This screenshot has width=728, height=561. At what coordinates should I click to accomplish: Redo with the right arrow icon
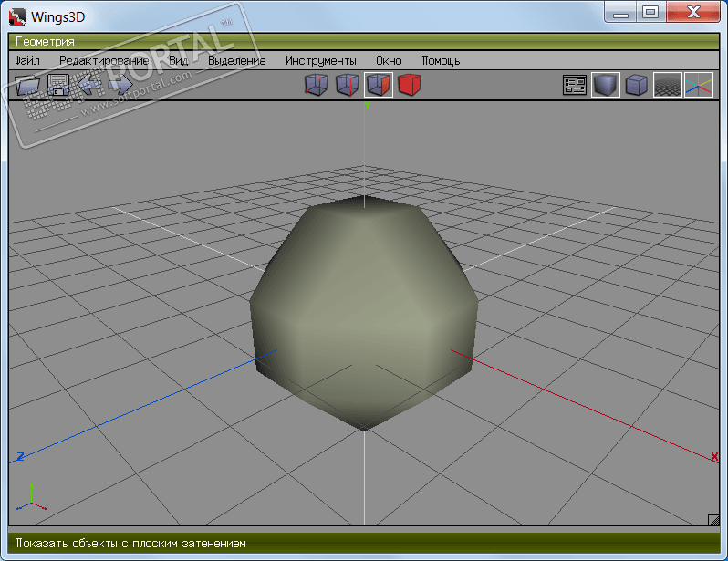point(120,85)
